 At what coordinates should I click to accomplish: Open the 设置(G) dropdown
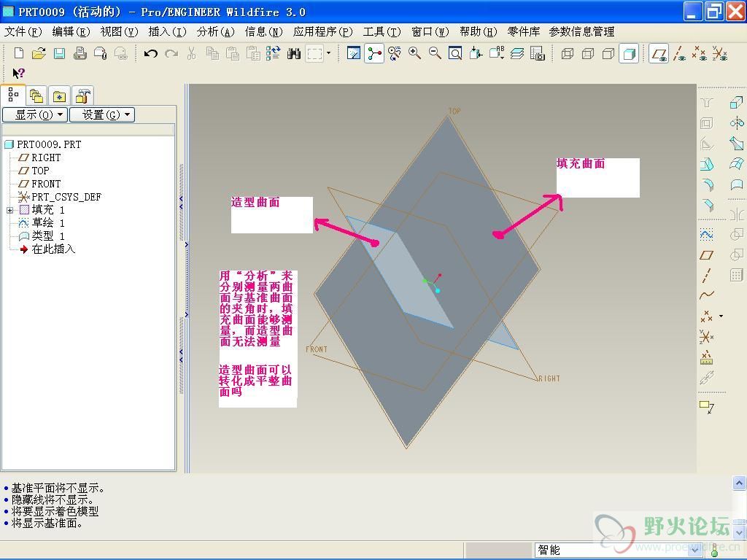pos(102,114)
